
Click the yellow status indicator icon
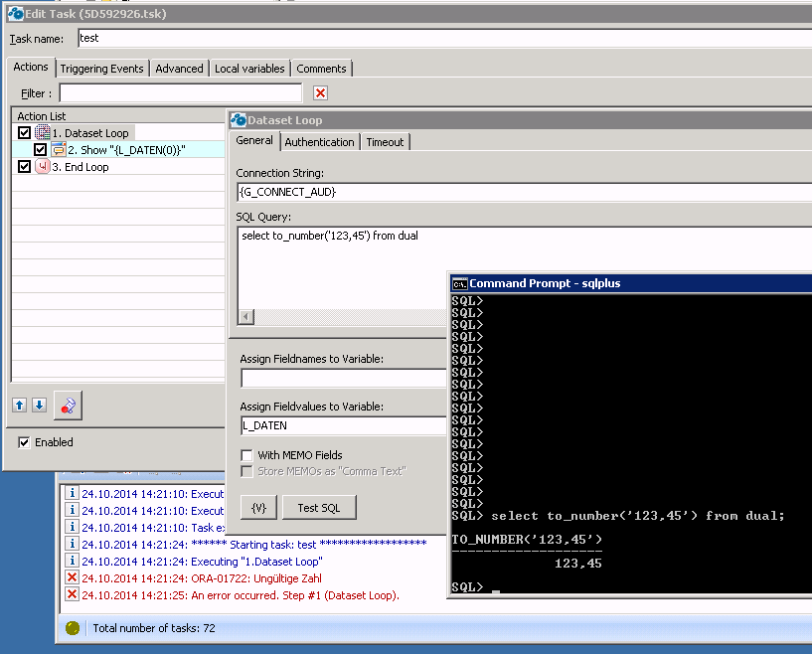click(x=73, y=628)
